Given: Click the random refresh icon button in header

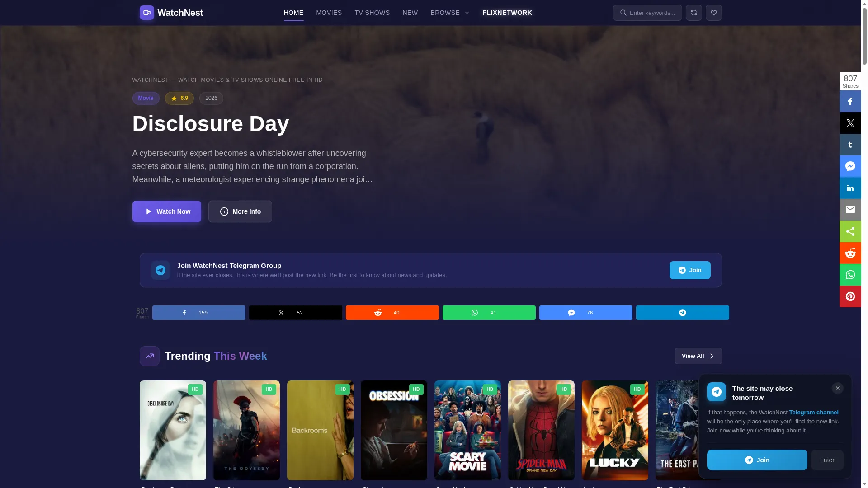Looking at the screenshot, I should pyautogui.click(x=693, y=13).
